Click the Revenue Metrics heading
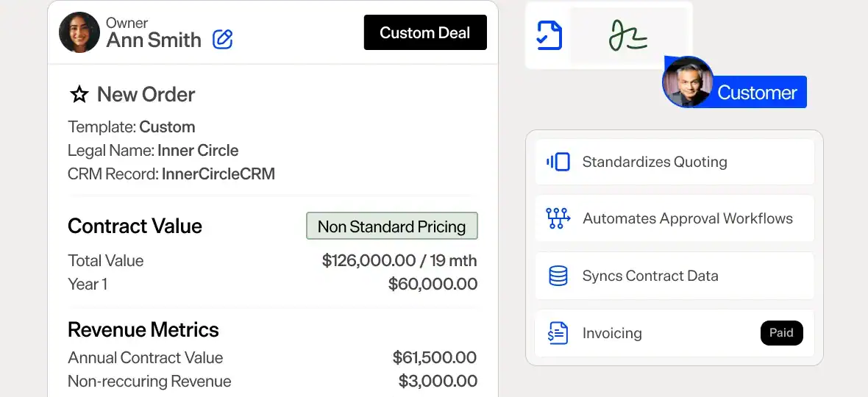868x397 pixels. (143, 330)
